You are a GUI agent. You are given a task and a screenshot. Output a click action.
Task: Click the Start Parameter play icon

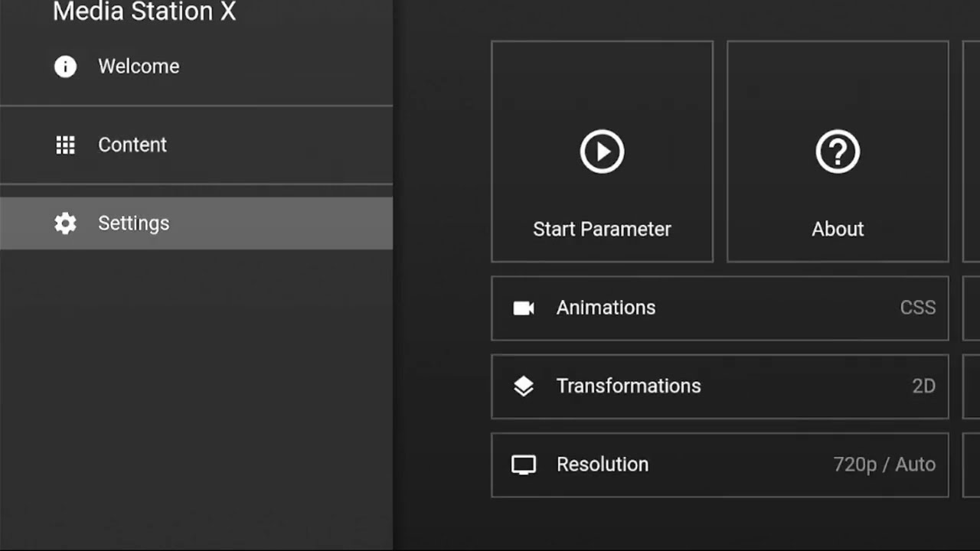602,152
